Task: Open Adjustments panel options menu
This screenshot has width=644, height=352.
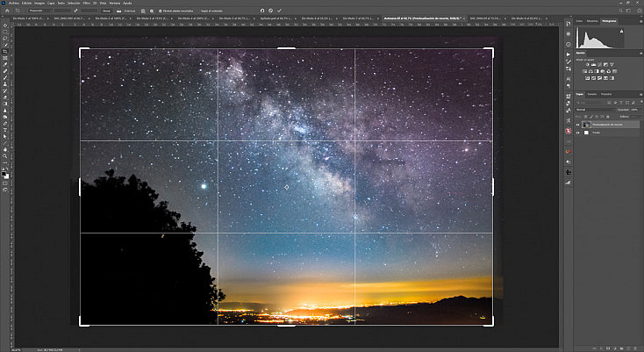Action: 640,54
